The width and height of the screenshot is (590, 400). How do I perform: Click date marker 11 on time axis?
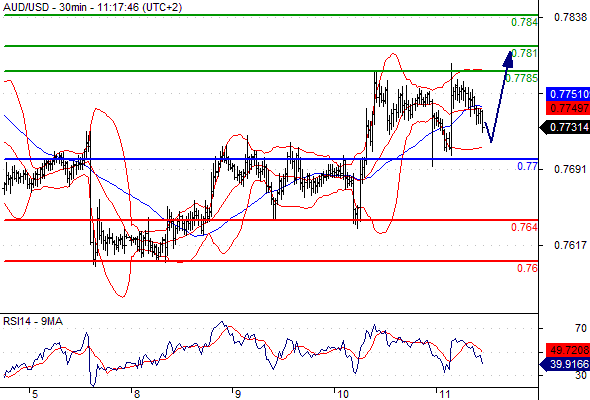point(444,394)
